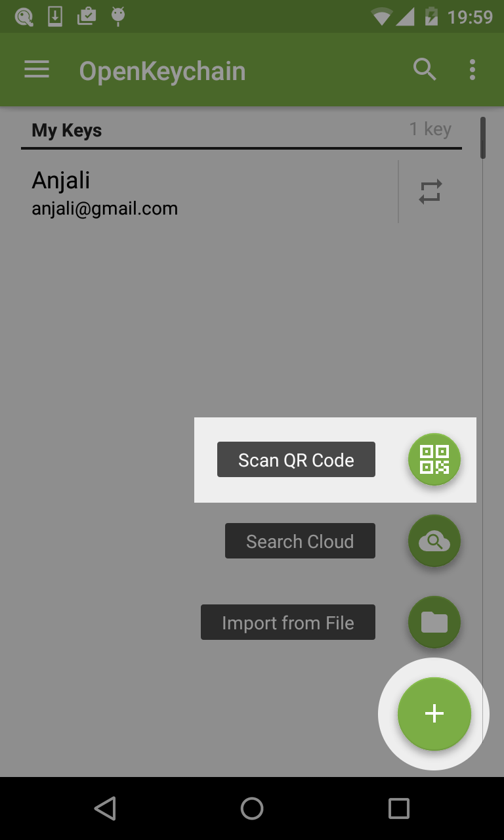Tap the anjali@gmail.com email text
The image size is (504, 840).
coord(105,209)
